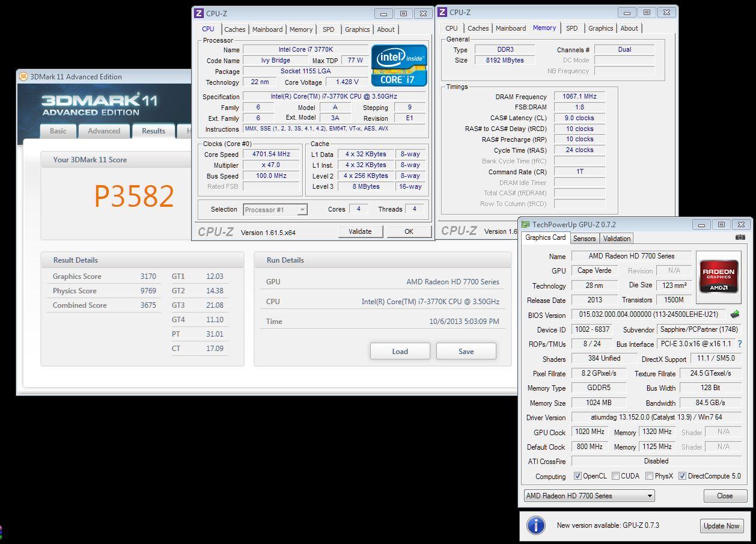
Task: Click the Bus Interface question mark help icon
Action: [739, 344]
